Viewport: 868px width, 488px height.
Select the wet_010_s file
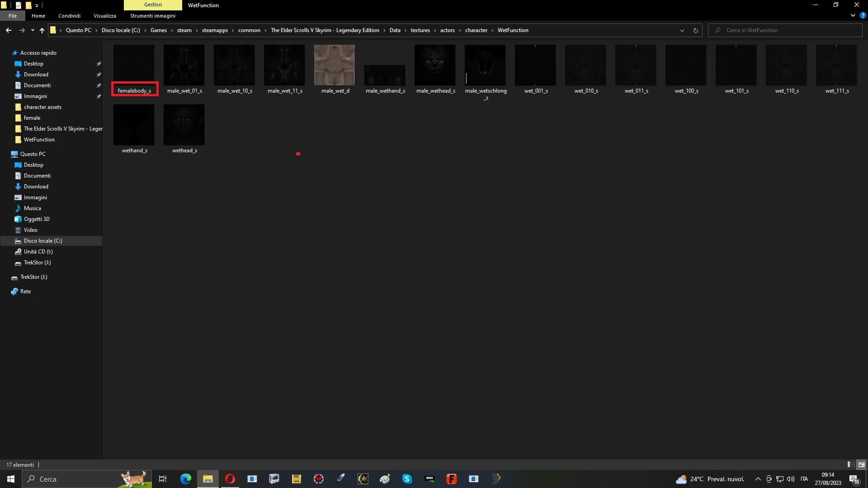coord(585,70)
